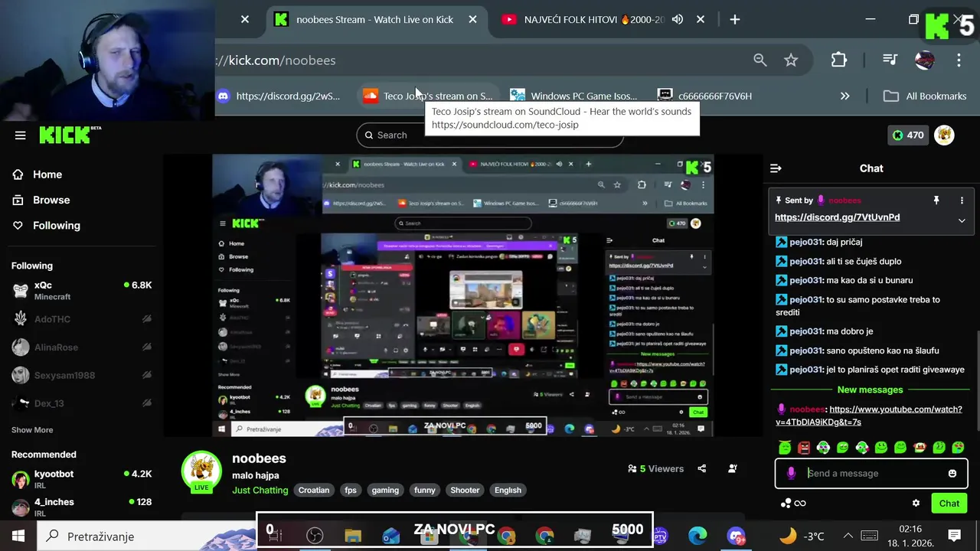The height and width of the screenshot is (551, 980).
Task: Bookmark this page with the star icon
Action: pyautogui.click(x=791, y=60)
